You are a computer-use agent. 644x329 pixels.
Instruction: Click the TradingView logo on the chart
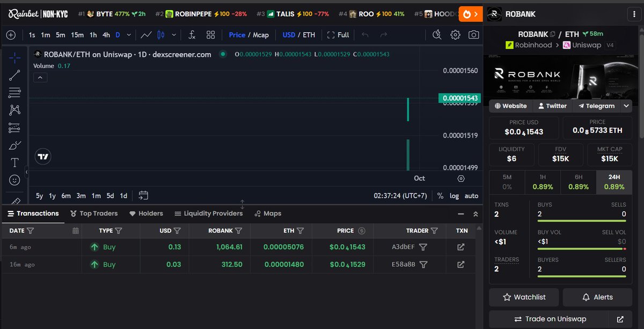43,157
